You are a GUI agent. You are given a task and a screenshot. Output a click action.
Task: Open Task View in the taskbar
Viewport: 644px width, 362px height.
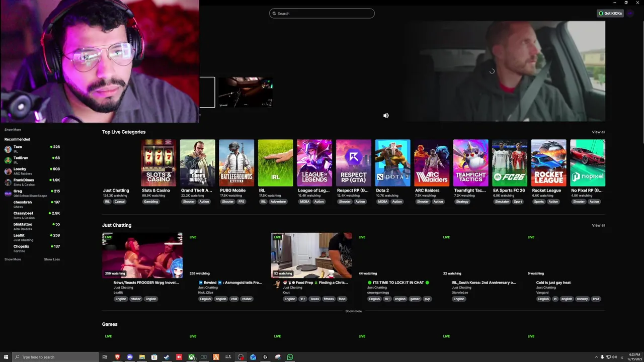pos(105,357)
